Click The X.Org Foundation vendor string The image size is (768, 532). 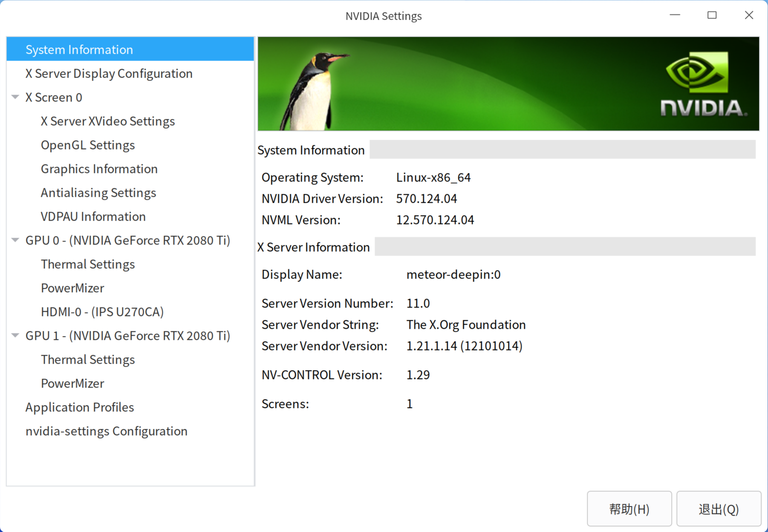tap(466, 325)
